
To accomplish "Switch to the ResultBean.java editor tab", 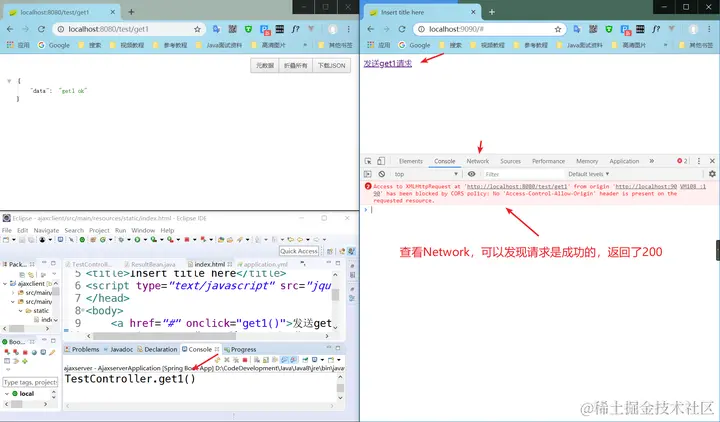I will coord(150,264).
